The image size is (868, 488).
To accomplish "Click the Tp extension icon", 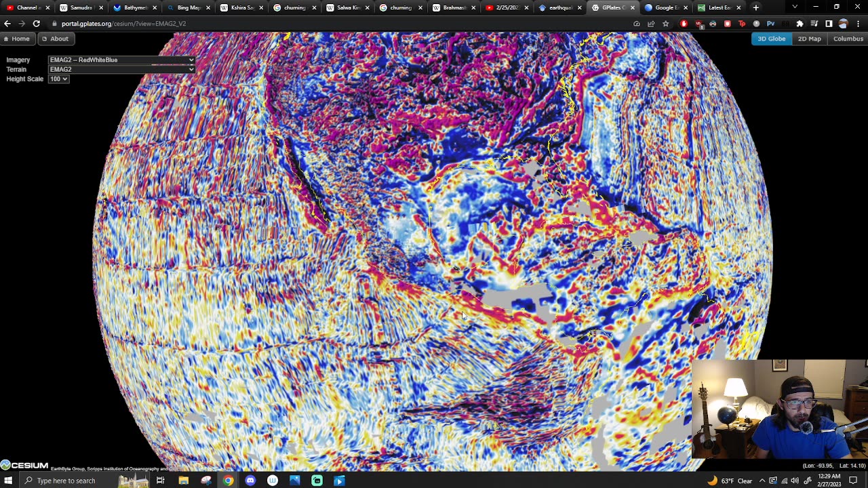I will pyautogui.click(x=742, y=24).
